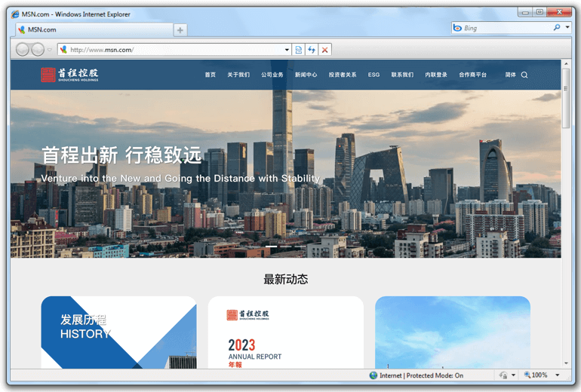Switch language via 简体 link
The width and height of the screenshot is (581, 392).
click(x=511, y=75)
